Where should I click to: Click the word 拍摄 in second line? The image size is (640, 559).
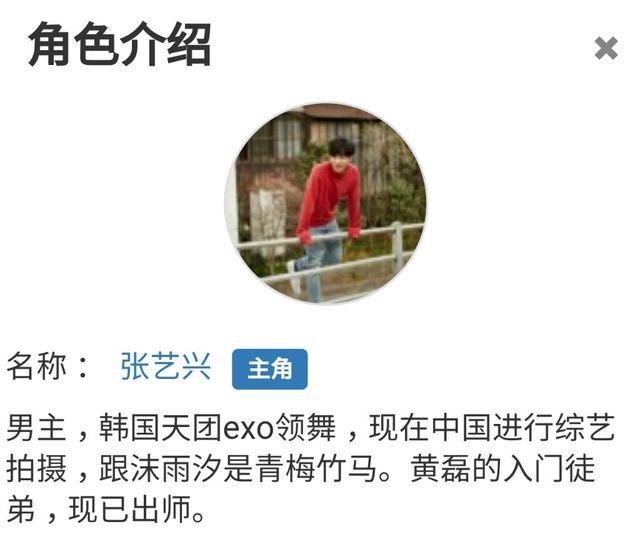pyautogui.click(x=36, y=468)
